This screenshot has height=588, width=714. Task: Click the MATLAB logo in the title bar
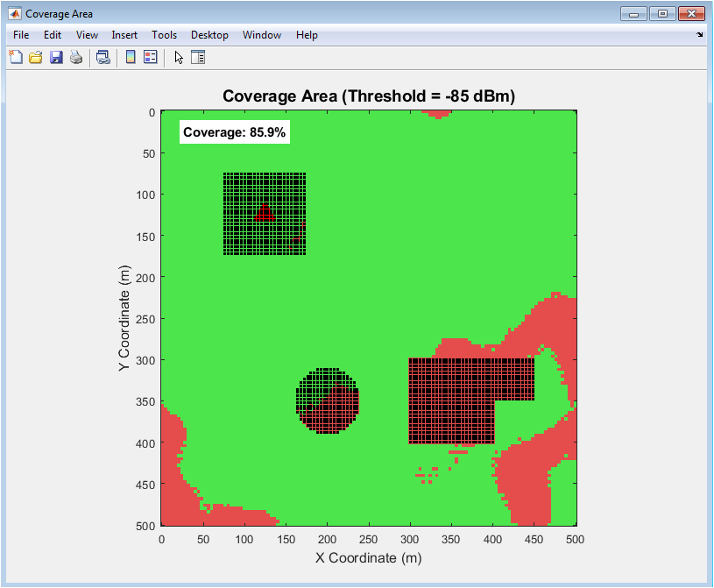15,14
